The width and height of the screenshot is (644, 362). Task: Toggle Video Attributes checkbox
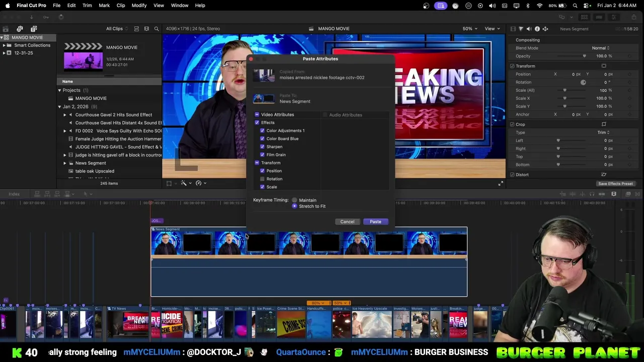tap(257, 115)
